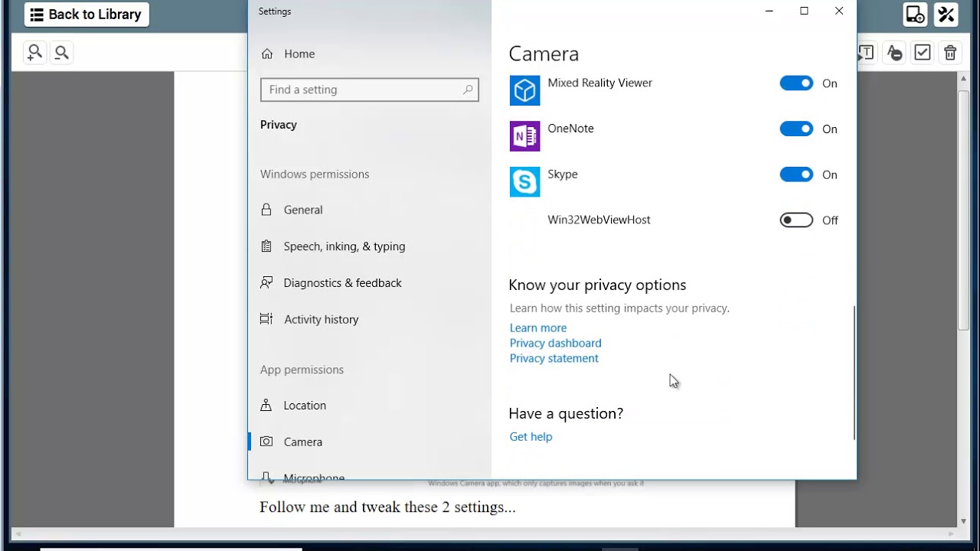Image resolution: width=980 pixels, height=551 pixels.
Task: Click the App permissions heading
Action: tap(302, 370)
